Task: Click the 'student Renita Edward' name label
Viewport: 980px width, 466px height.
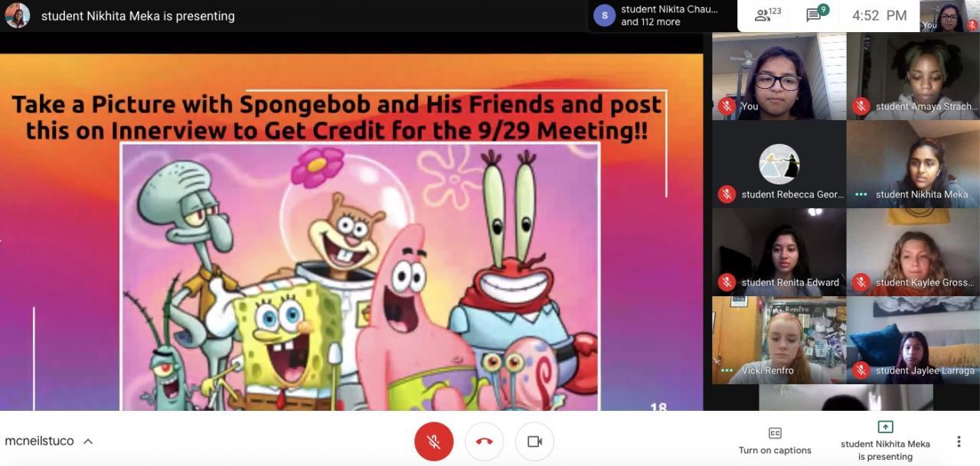Action: coord(790,282)
